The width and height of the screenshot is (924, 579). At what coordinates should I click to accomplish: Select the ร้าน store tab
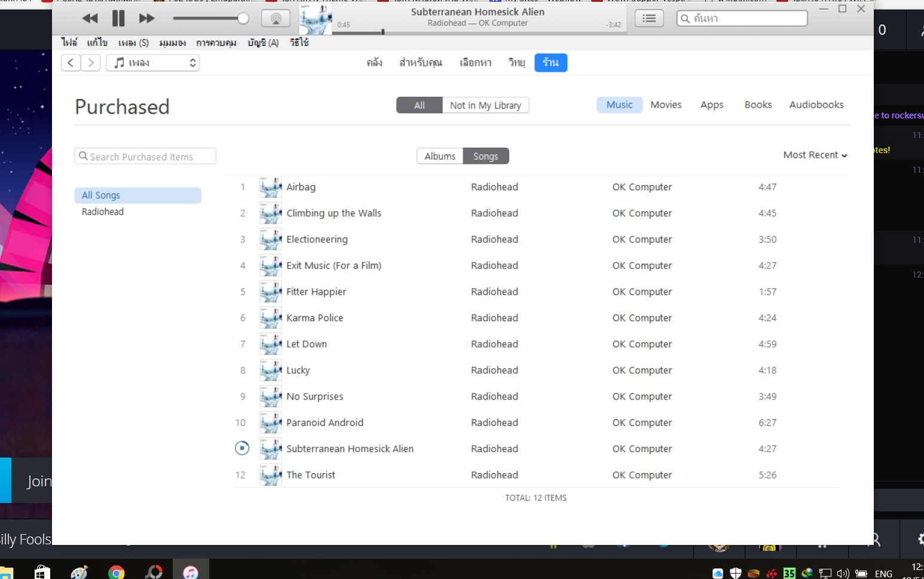(x=550, y=63)
